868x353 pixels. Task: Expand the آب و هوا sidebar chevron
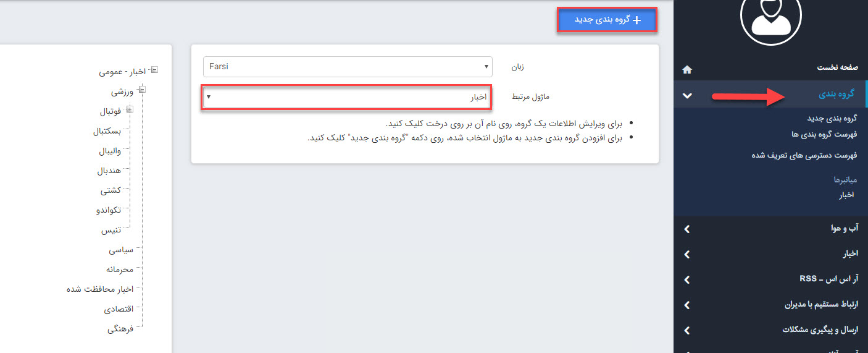(687, 229)
